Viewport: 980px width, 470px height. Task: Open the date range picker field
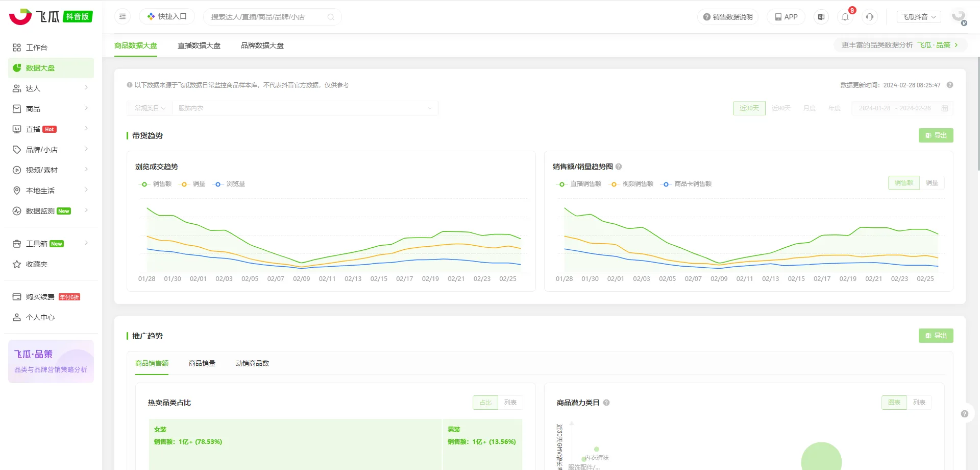pos(902,108)
